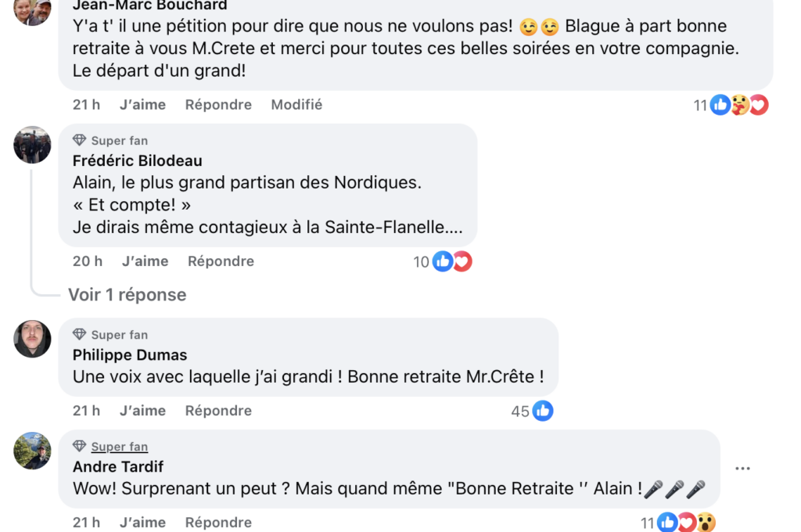
Task: Click Jean-Marc Bouchard's profile picture
Action: click(x=32, y=12)
